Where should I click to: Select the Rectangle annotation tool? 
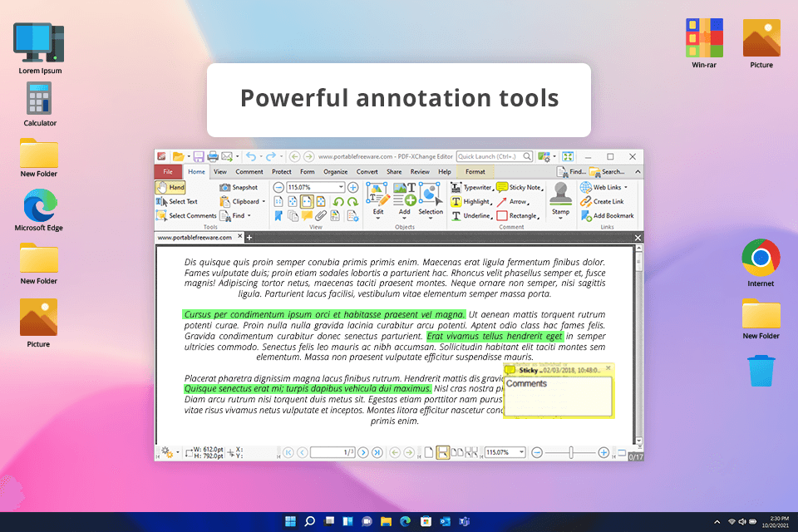click(518, 216)
